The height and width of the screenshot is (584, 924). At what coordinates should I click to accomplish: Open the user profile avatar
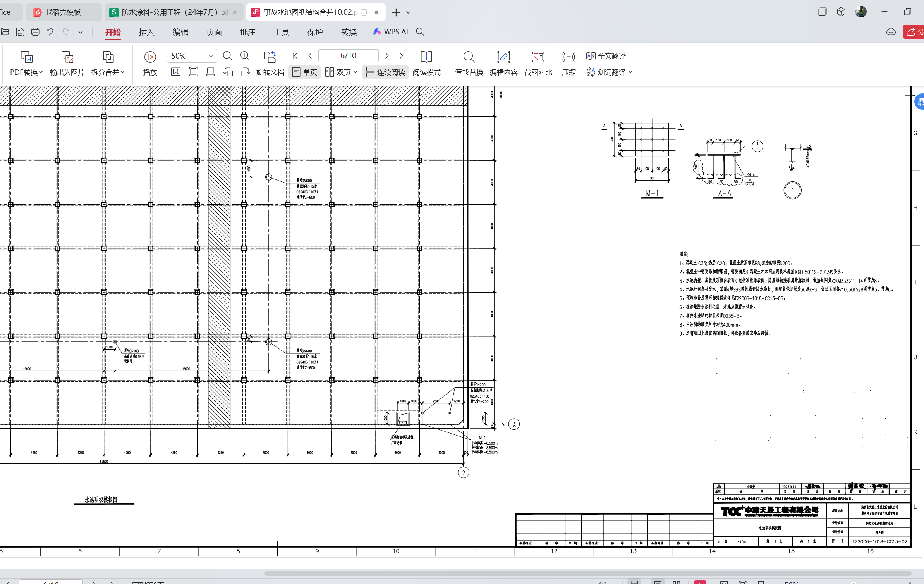coord(860,12)
